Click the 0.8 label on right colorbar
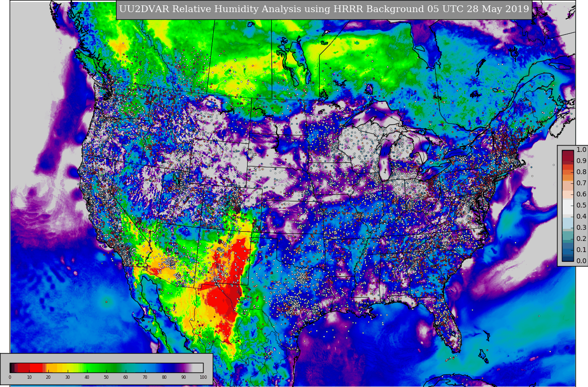 [x=581, y=172]
